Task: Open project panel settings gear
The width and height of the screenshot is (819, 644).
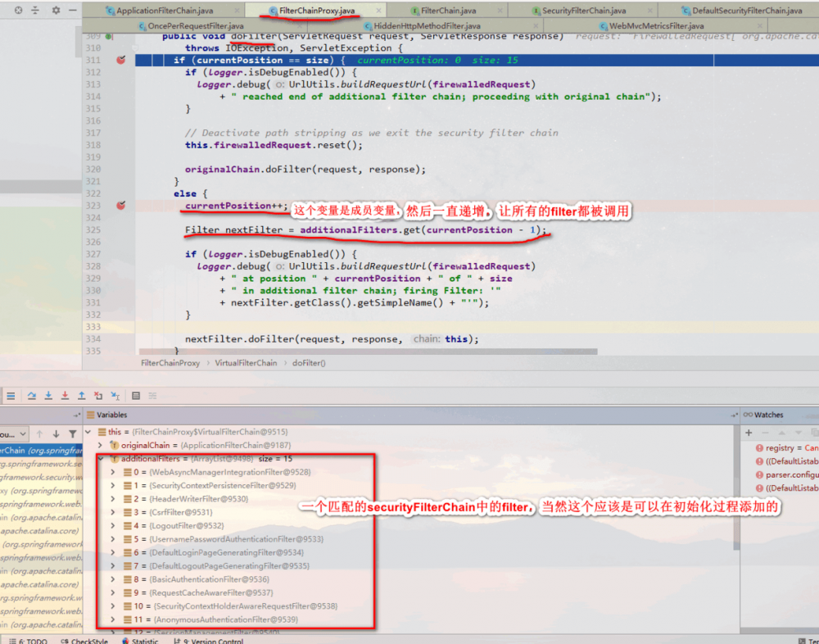Action: pos(56,10)
